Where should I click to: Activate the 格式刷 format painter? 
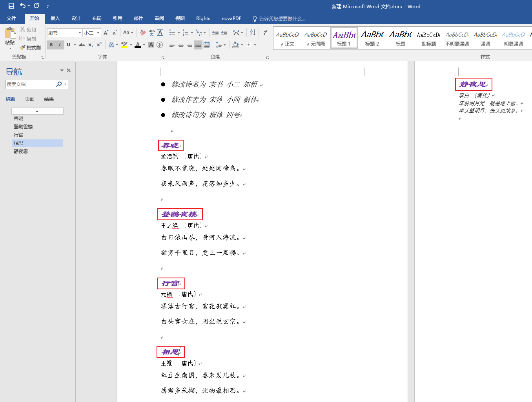click(30, 48)
